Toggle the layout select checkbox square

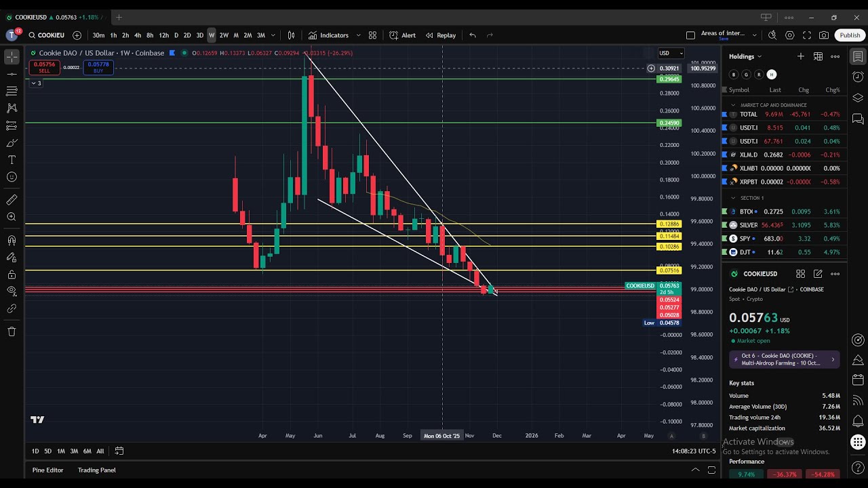click(690, 35)
